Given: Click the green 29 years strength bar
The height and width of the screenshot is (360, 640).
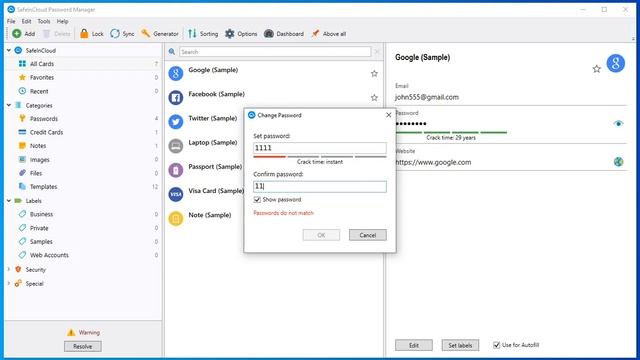Looking at the screenshot, I should 451,132.
